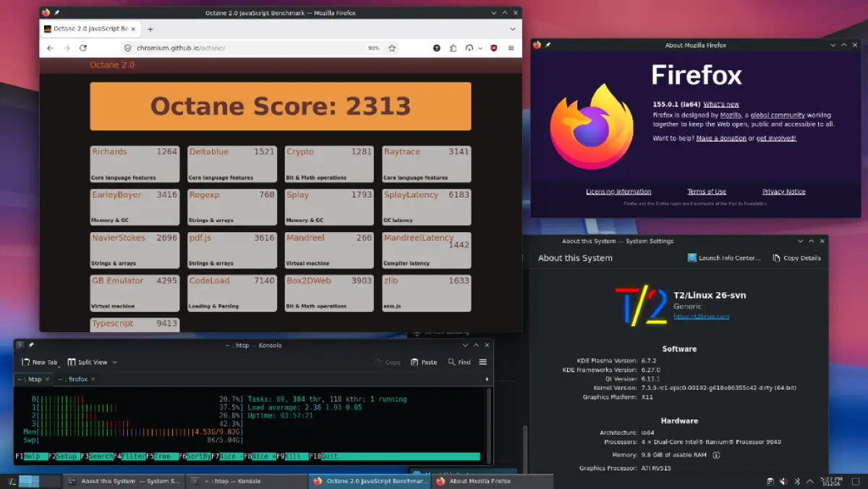Click Paste in Konsole toolbar
The image size is (868, 489).
(424, 362)
